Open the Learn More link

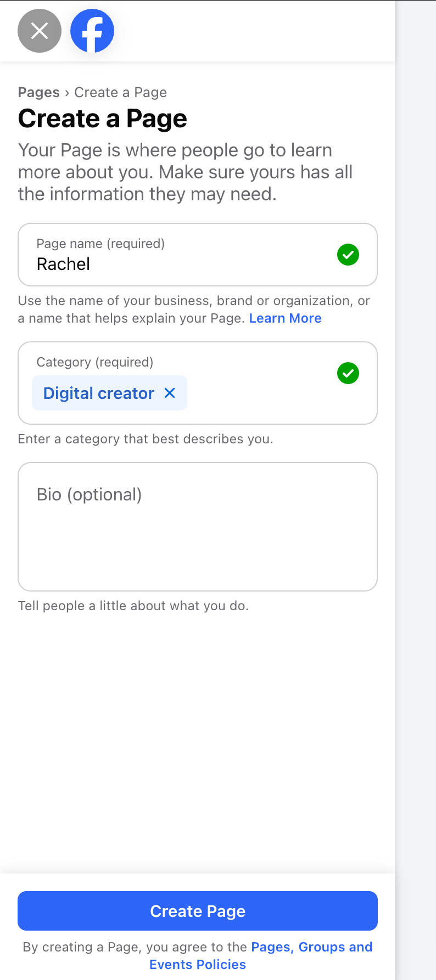click(x=285, y=318)
